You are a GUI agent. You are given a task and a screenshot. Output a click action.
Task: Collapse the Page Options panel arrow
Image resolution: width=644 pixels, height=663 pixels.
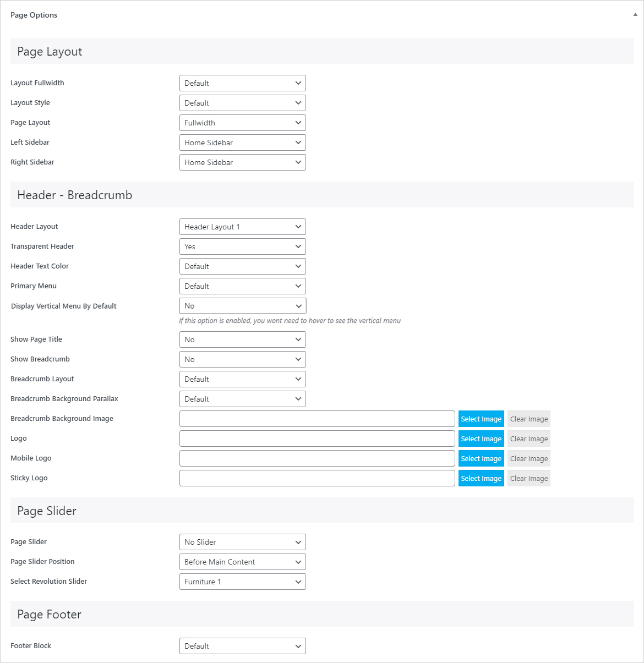pyautogui.click(x=635, y=15)
